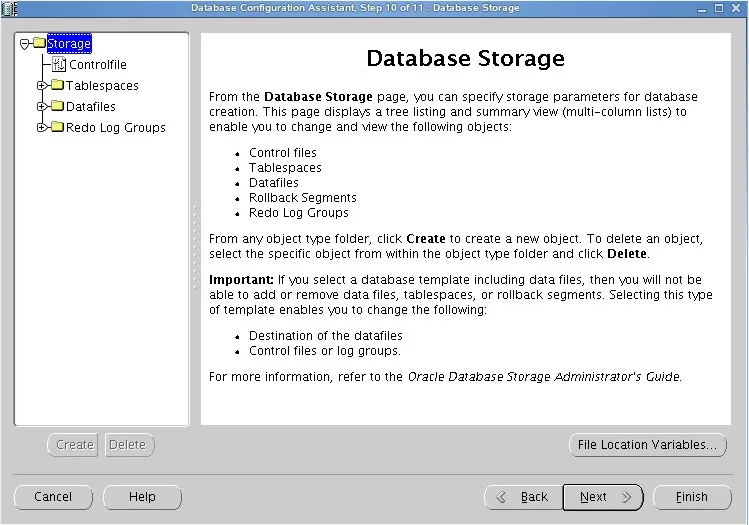Click the vertical pane splitter handle
This screenshot has width=749, height=525.
(195, 246)
